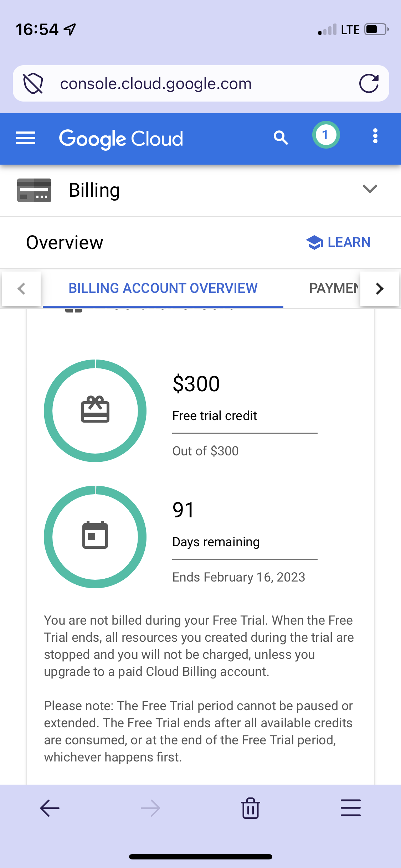Open the browser's bottom hamburger menu
This screenshot has width=401, height=868.
pos(351,808)
